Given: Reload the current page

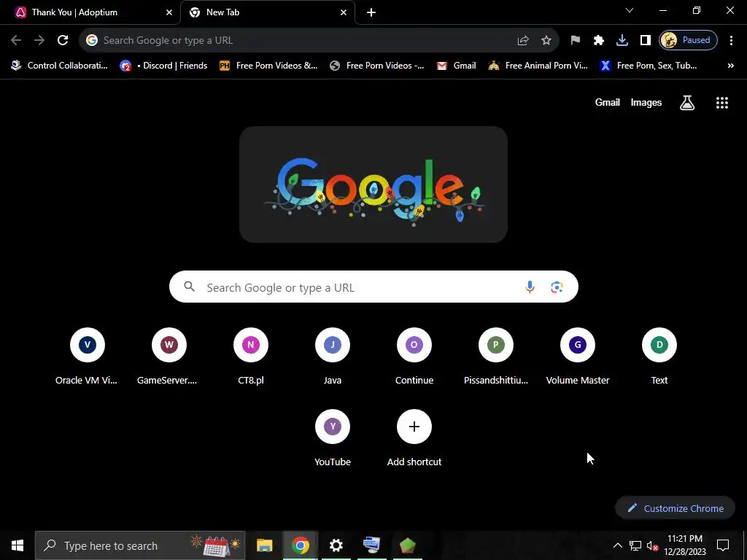Looking at the screenshot, I should 63,41.
